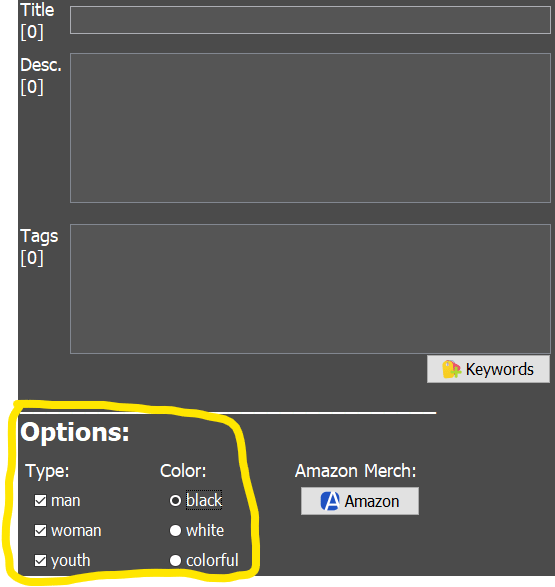Click the tag icon on Keywords button
Screen dimensions: 555x587
click(x=451, y=369)
